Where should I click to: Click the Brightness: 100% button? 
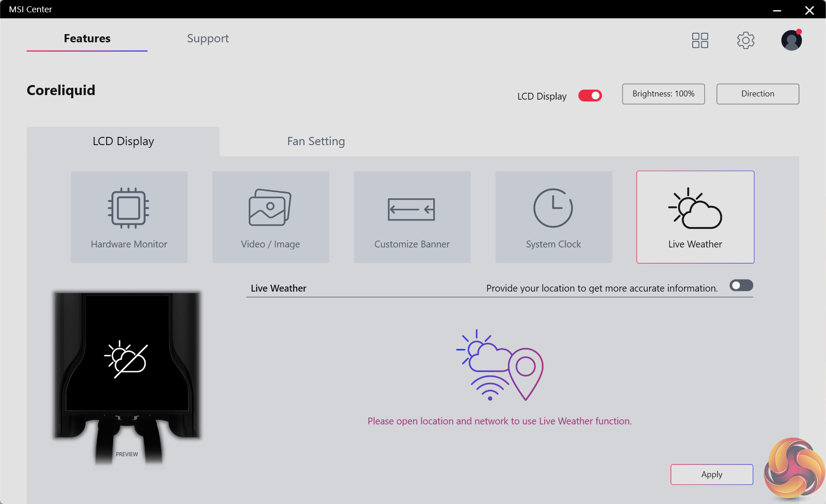[664, 94]
